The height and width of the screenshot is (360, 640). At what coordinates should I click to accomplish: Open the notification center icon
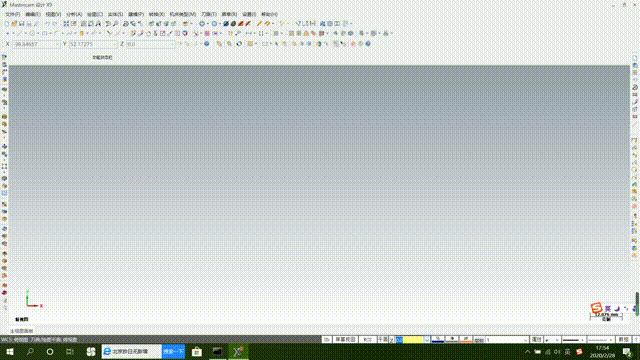(x=627, y=351)
